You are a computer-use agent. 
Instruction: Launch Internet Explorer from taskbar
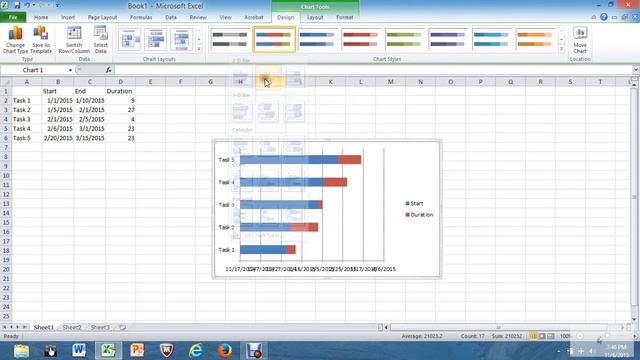[195, 351]
